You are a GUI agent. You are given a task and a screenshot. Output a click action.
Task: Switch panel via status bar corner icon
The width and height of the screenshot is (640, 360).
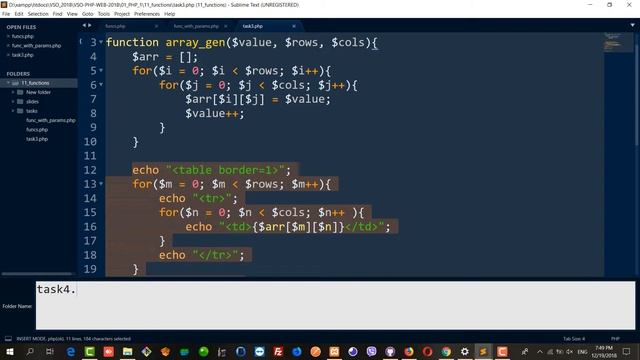click(x=8, y=338)
